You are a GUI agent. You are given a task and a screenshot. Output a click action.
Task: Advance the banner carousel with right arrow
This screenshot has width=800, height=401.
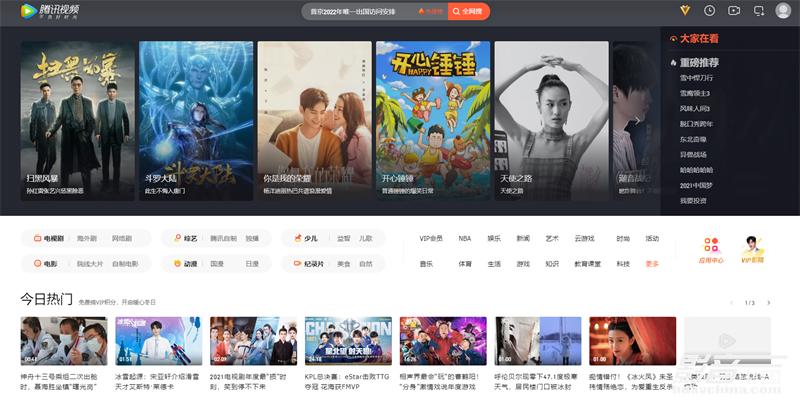637,120
